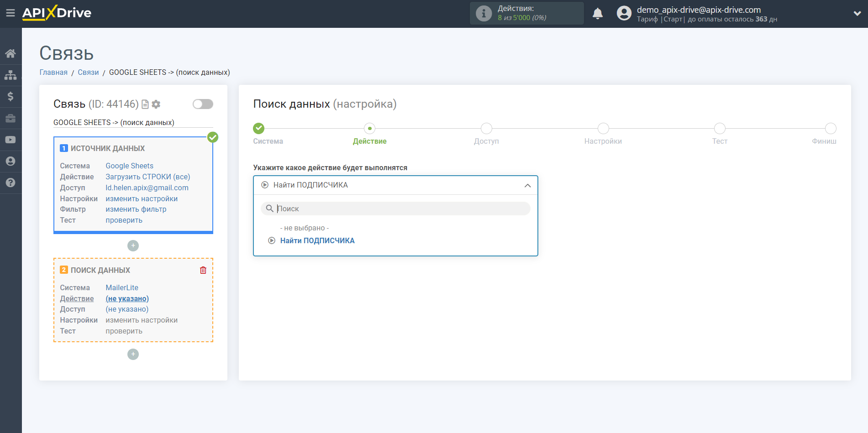Click Действие (не указано) link
This screenshot has width=868, height=433.
click(127, 298)
